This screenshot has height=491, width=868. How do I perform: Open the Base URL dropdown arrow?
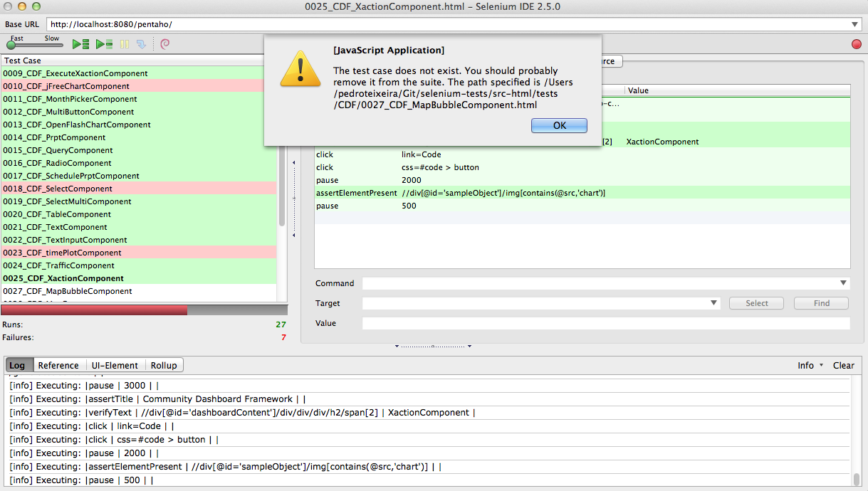tap(854, 25)
